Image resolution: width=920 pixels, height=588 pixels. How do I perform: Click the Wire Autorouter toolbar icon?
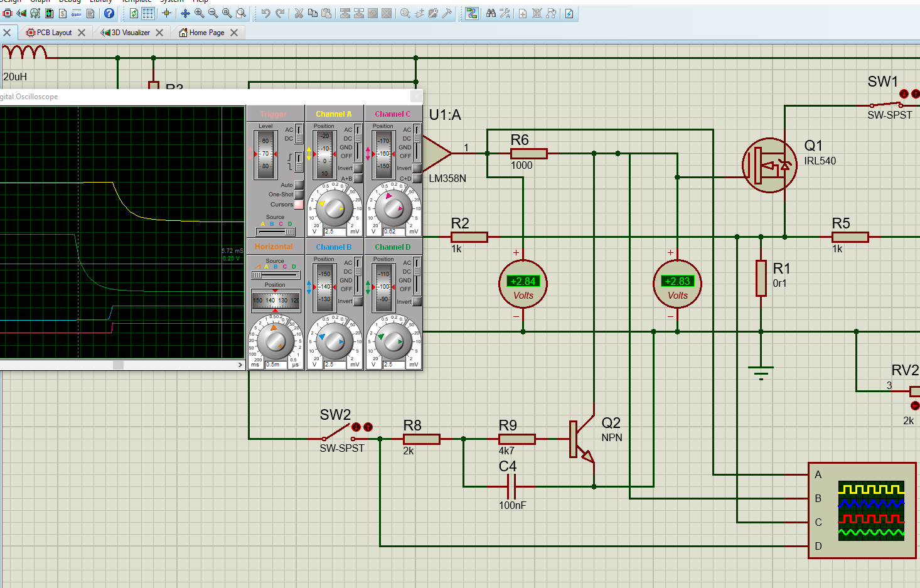coord(472,13)
